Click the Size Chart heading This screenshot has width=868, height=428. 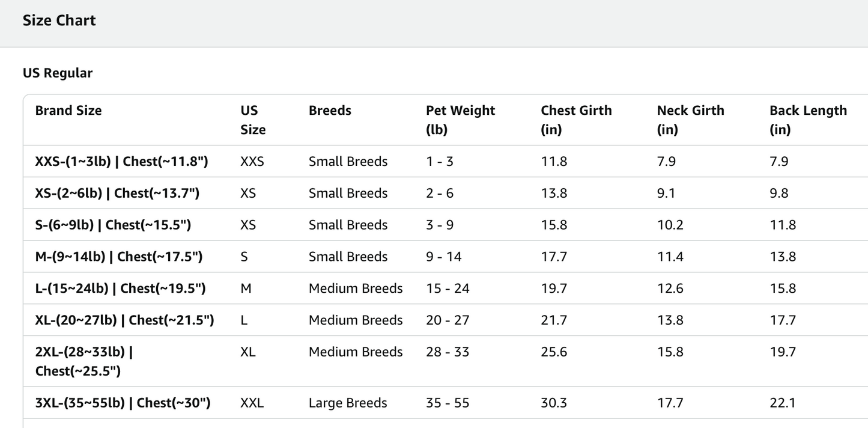[59, 20]
